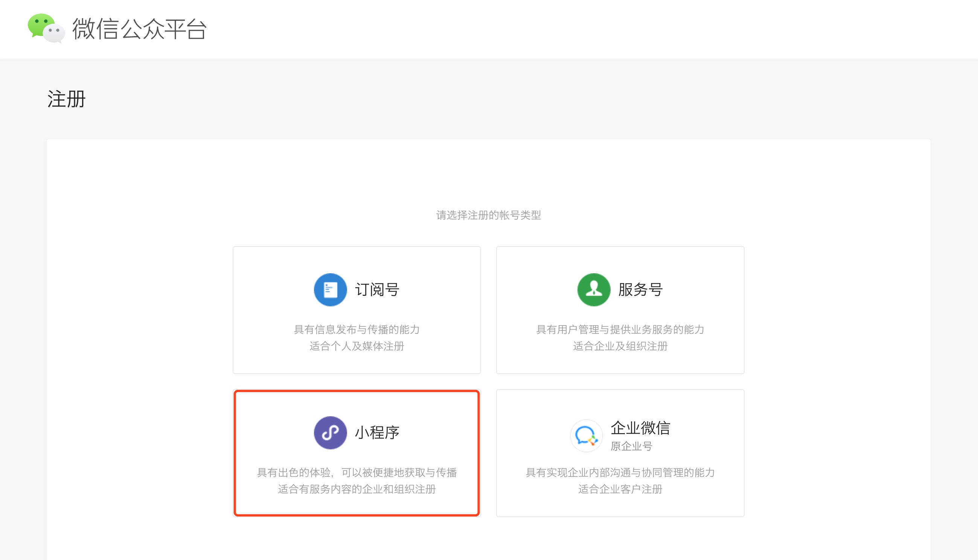Choose the 订阅号 account type title
The image size is (978, 560).
(377, 290)
